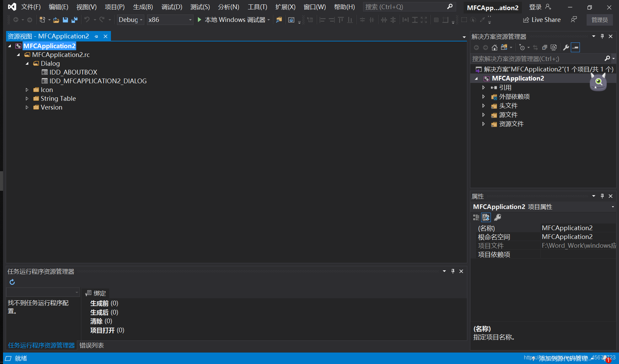Expand the Icon folder

(x=27, y=90)
